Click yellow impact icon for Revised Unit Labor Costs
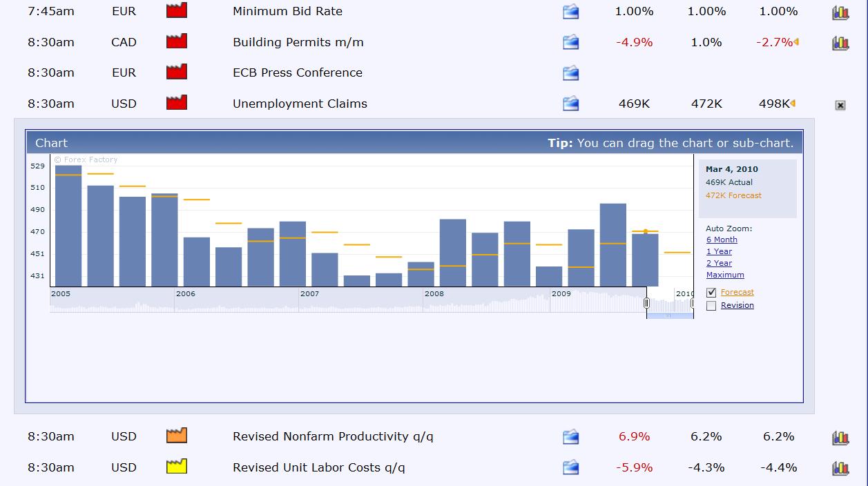The height and width of the screenshot is (486, 868). 177,467
